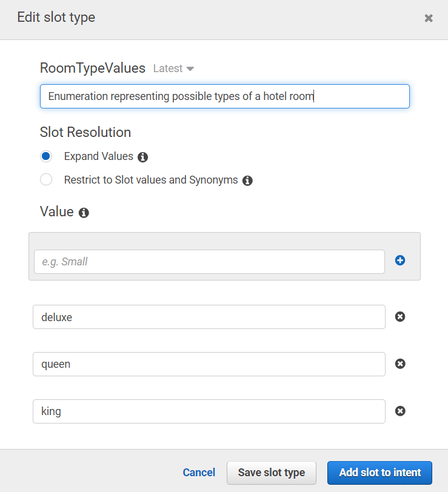Remove the deluxe slot value

coord(400,317)
